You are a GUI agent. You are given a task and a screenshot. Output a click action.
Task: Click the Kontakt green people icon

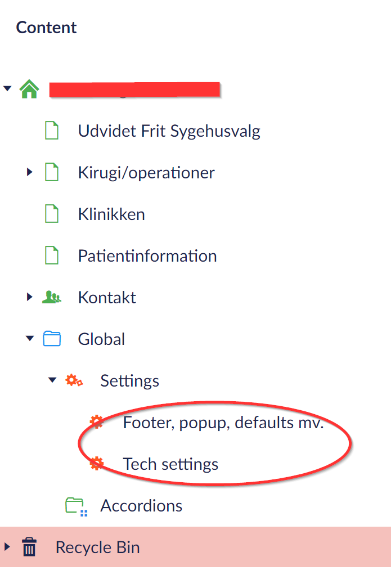[51, 297]
